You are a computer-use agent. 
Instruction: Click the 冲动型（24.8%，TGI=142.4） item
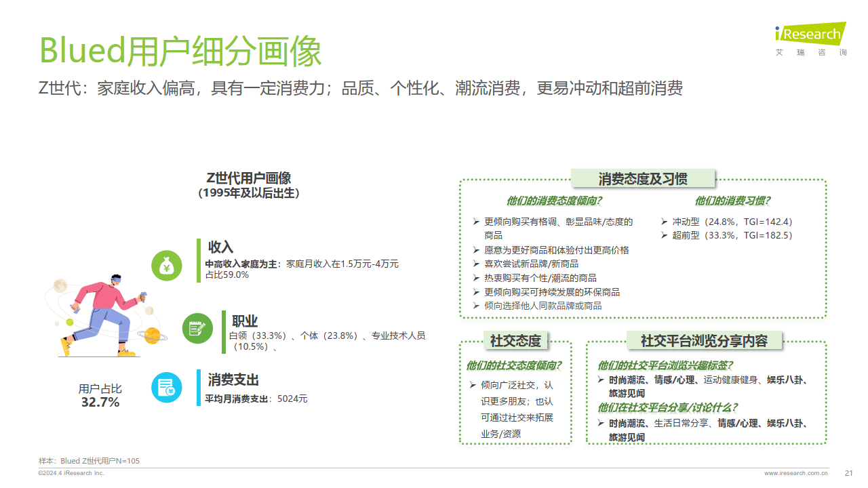pyautogui.click(x=726, y=222)
